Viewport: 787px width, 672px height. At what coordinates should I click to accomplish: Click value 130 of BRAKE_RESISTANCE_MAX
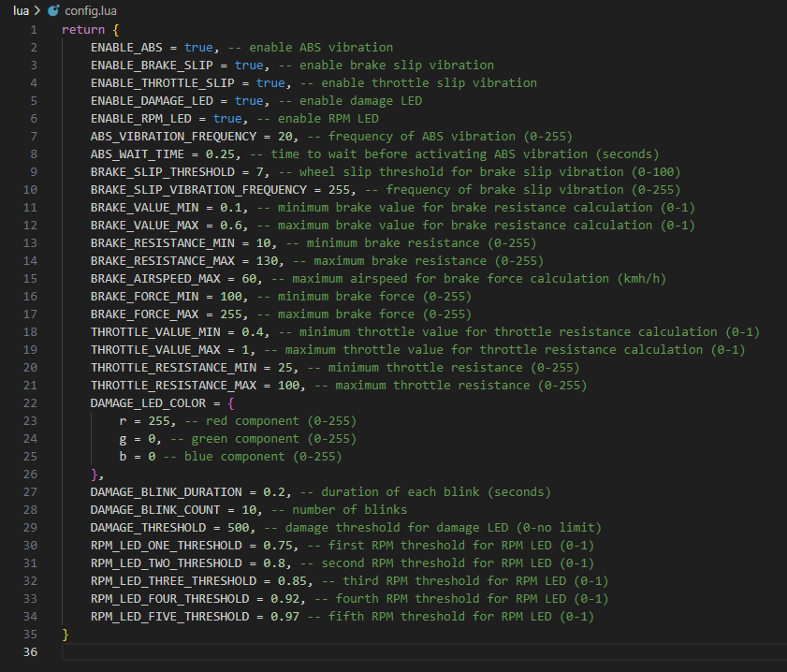[267, 261]
